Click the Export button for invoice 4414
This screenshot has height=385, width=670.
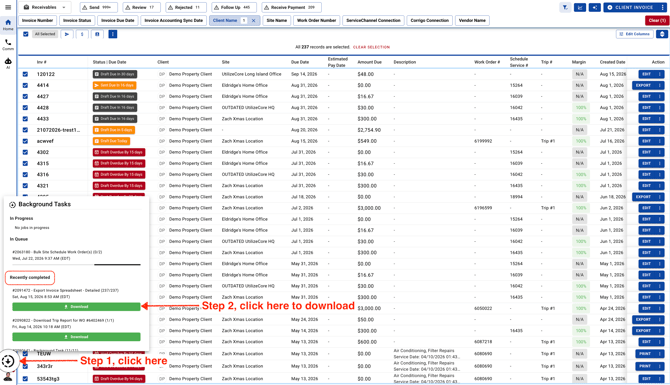pyautogui.click(x=643, y=85)
